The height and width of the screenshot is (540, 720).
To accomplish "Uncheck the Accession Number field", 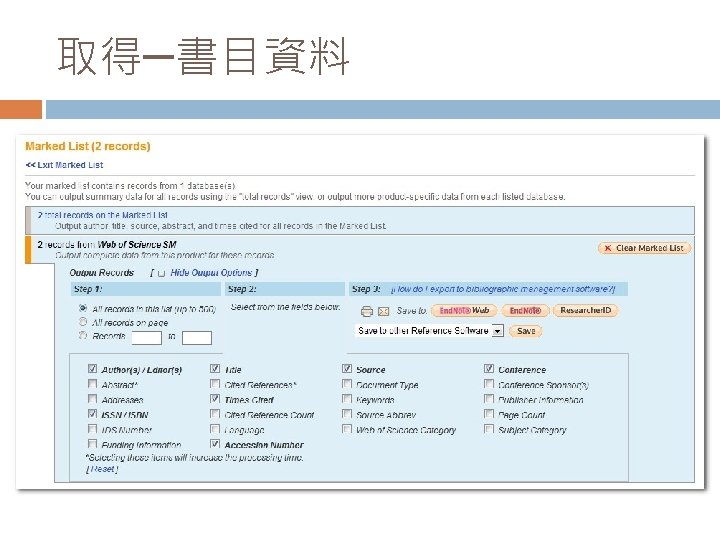I will point(215,444).
